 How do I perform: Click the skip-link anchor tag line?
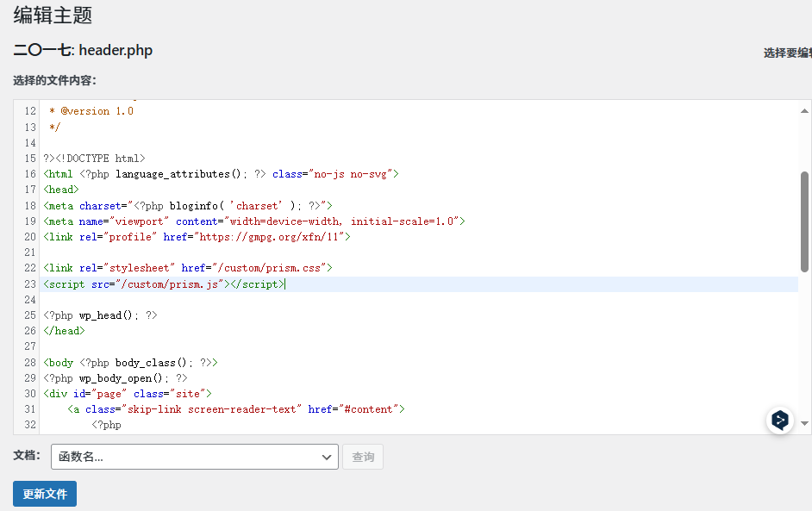tap(237, 409)
